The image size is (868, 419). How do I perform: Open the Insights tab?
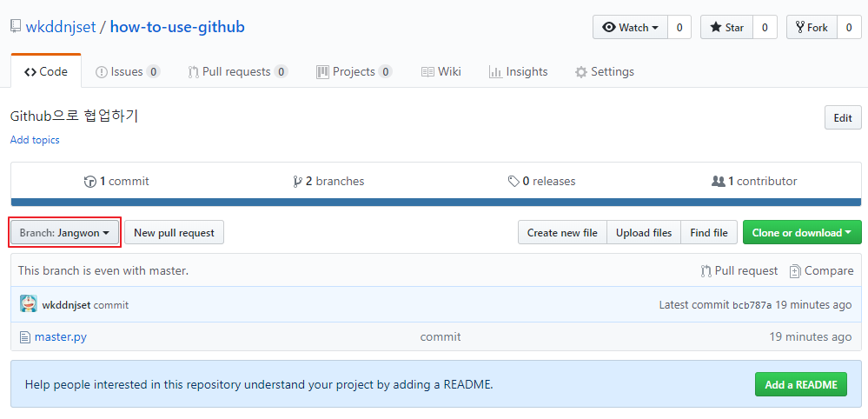tap(518, 71)
